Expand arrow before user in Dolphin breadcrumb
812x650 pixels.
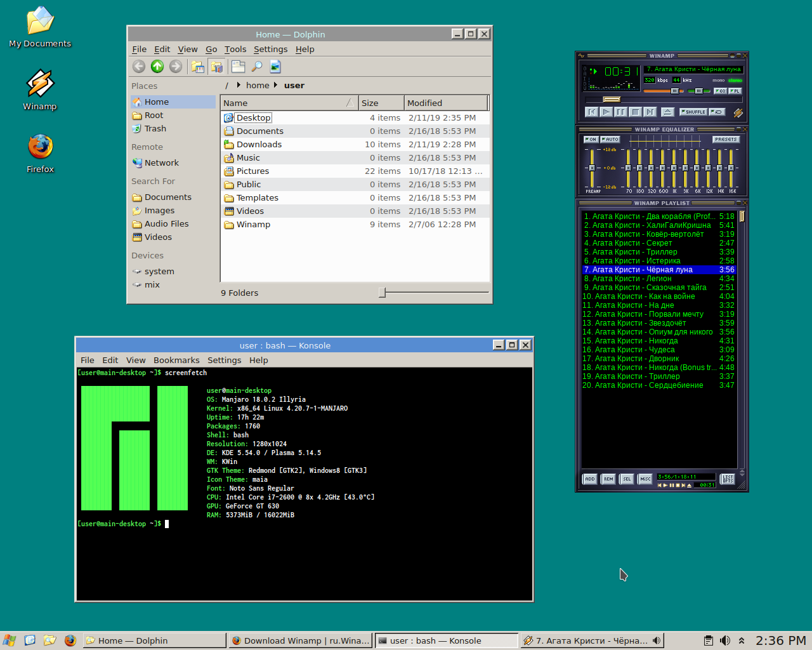click(x=276, y=85)
